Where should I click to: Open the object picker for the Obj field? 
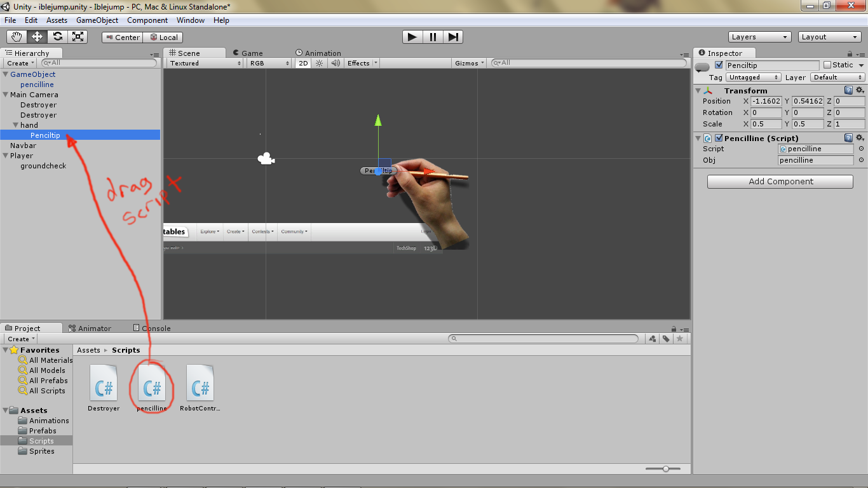[861, 160]
